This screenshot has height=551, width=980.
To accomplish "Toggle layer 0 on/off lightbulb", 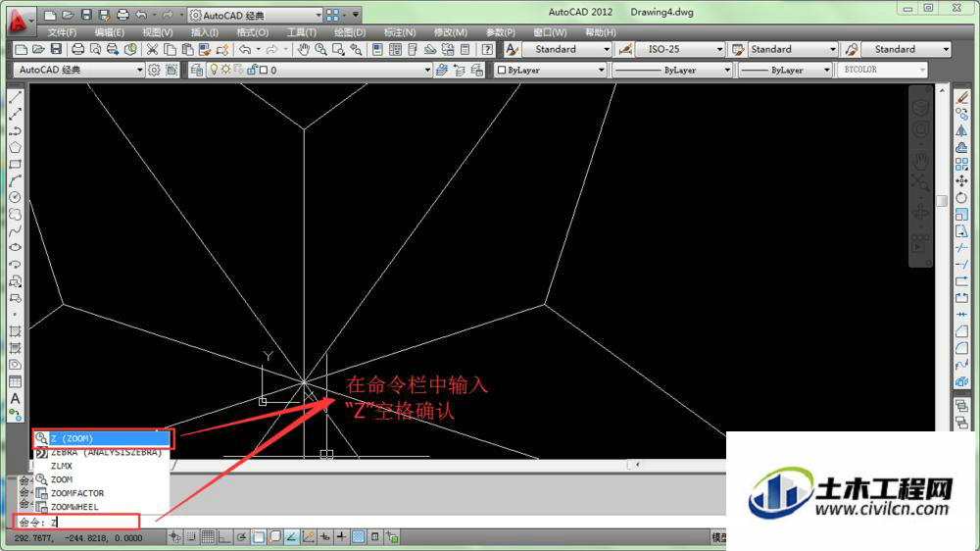I will 214,70.
